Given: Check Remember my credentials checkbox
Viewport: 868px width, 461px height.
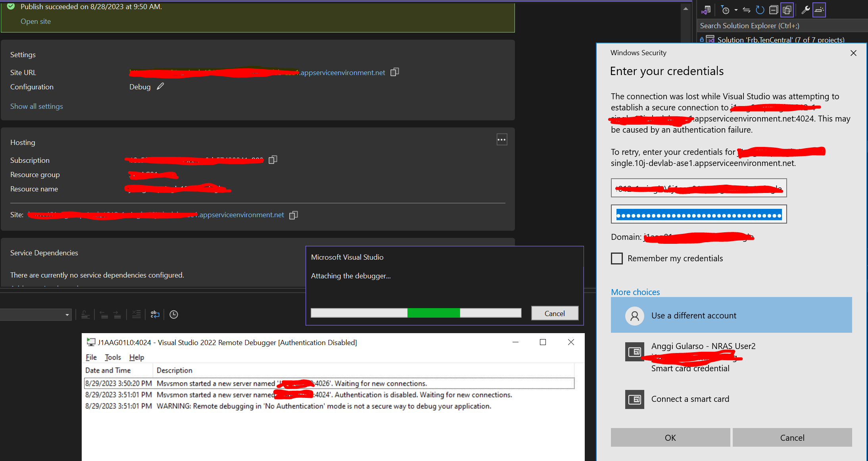Looking at the screenshot, I should (617, 258).
